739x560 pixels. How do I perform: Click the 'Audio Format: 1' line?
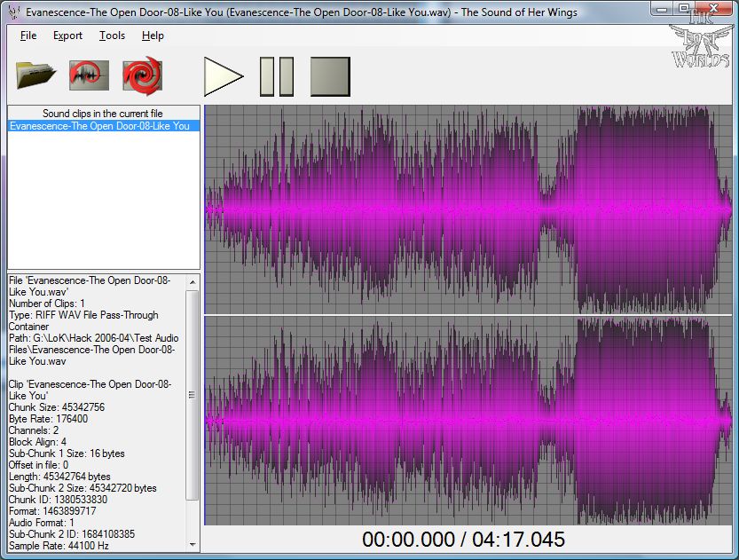coord(42,523)
